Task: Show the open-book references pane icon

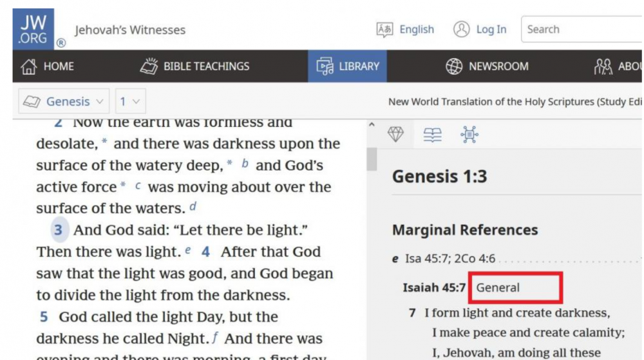Action: 431,134
